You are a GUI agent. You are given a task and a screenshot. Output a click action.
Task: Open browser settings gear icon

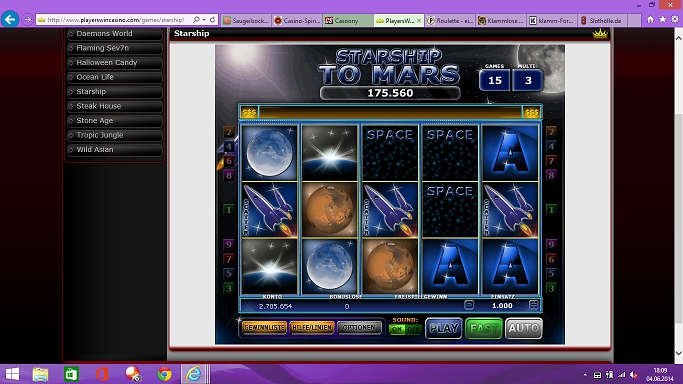[x=675, y=19]
